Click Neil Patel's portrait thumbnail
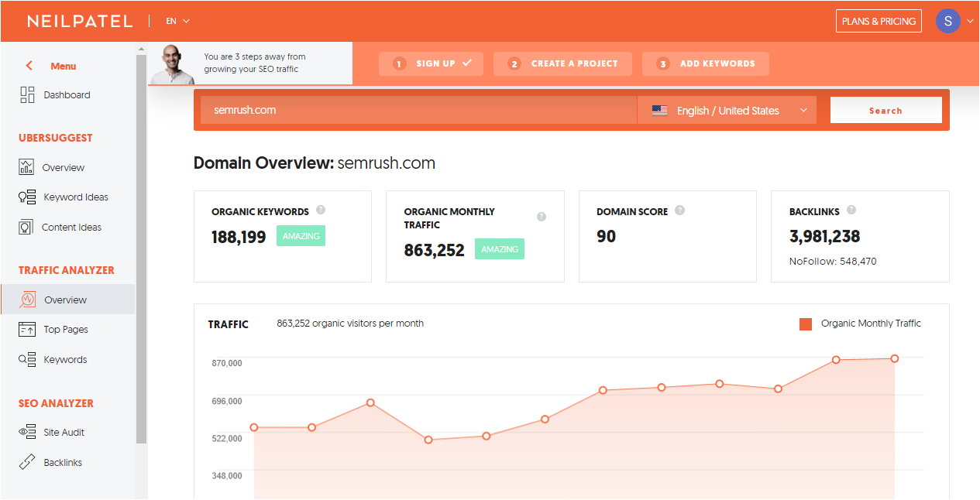The width and height of the screenshot is (980, 500). coord(172,64)
